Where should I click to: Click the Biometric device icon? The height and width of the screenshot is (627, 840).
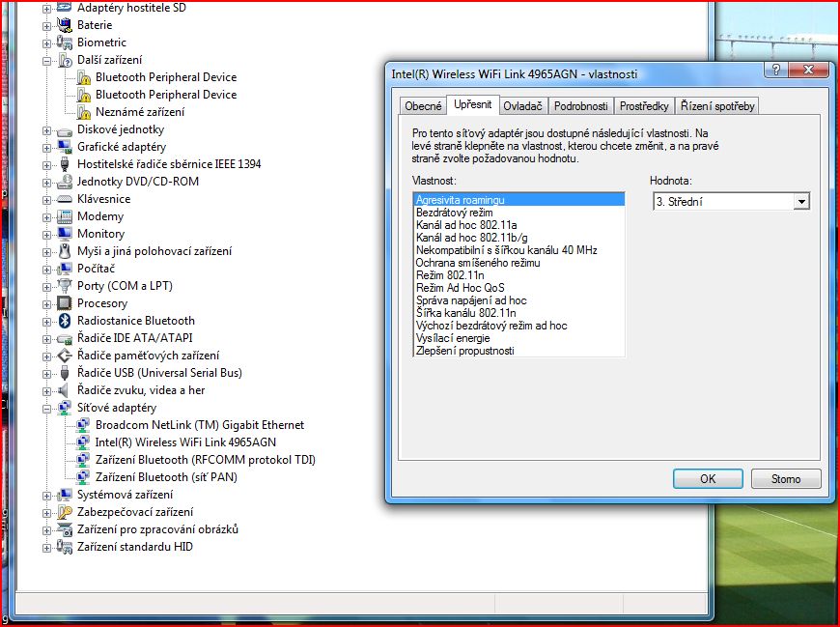(65, 43)
